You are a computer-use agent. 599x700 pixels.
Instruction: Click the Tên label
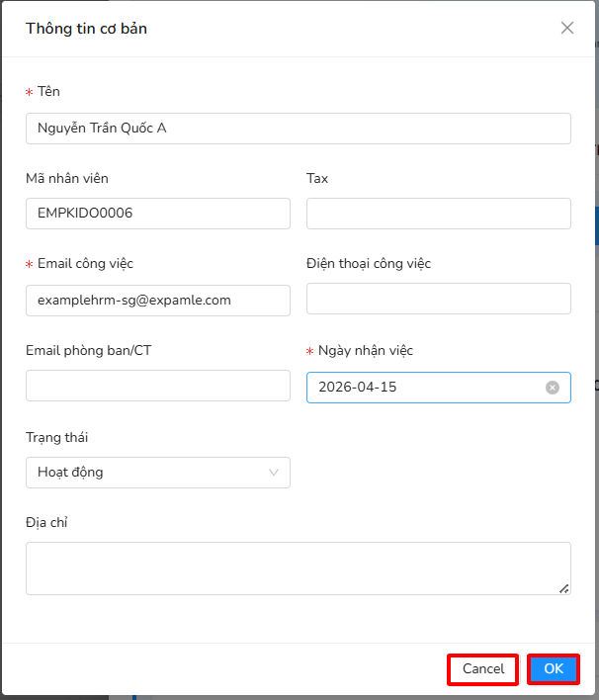[48, 92]
